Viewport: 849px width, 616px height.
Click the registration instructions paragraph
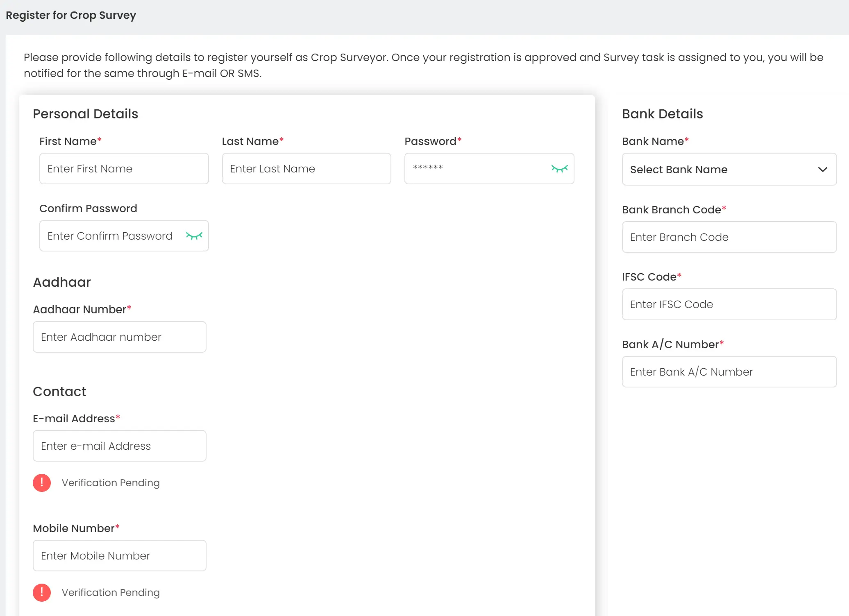(x=424, y=65)
